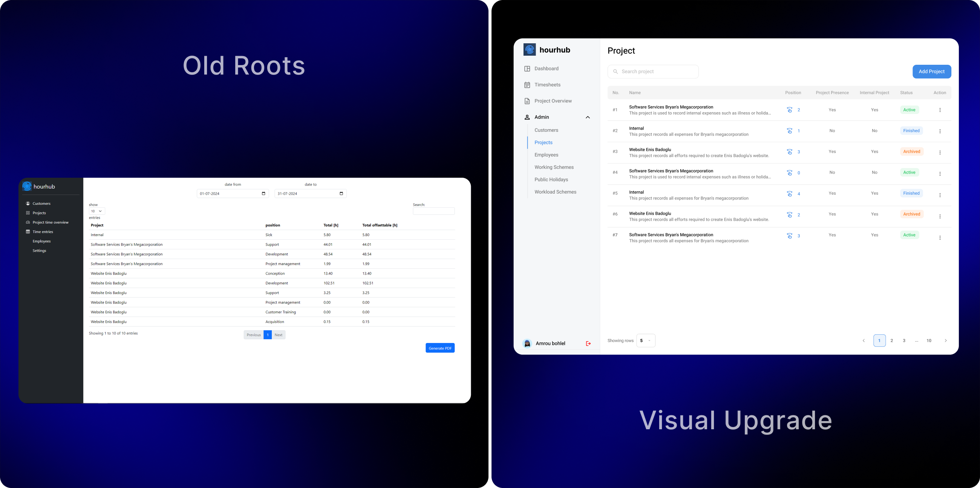Open the show entries dropdown set to 10
980x488 pixels.
[x=96, y=211]
